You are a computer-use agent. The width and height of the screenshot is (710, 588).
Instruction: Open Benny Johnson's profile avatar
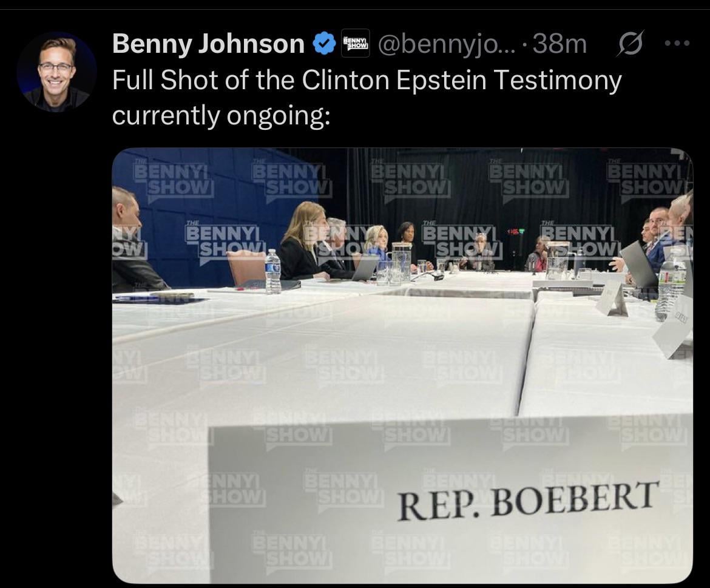click(x=56, y=72)
